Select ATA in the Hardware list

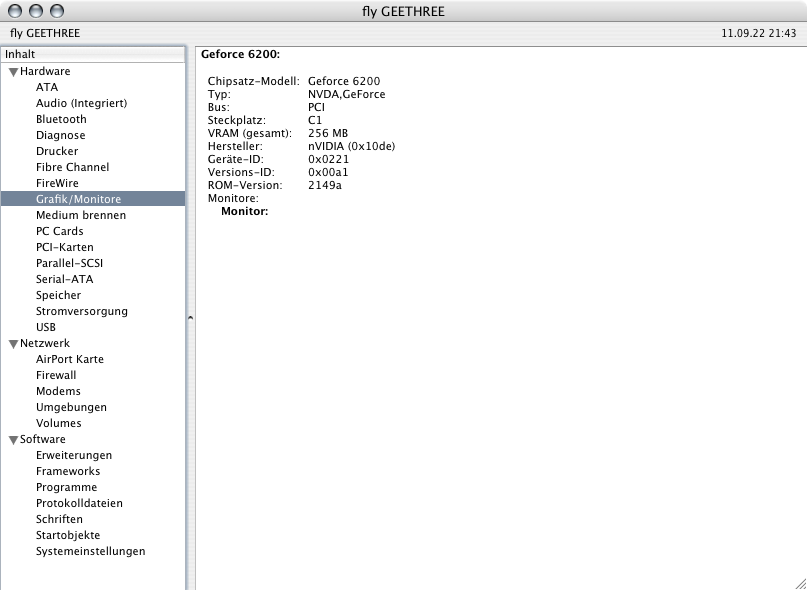click(x=47, y=87)
